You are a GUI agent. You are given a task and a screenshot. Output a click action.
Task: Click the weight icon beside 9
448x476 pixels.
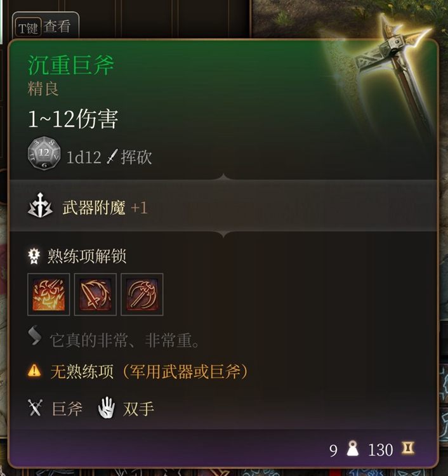(352, 448)
